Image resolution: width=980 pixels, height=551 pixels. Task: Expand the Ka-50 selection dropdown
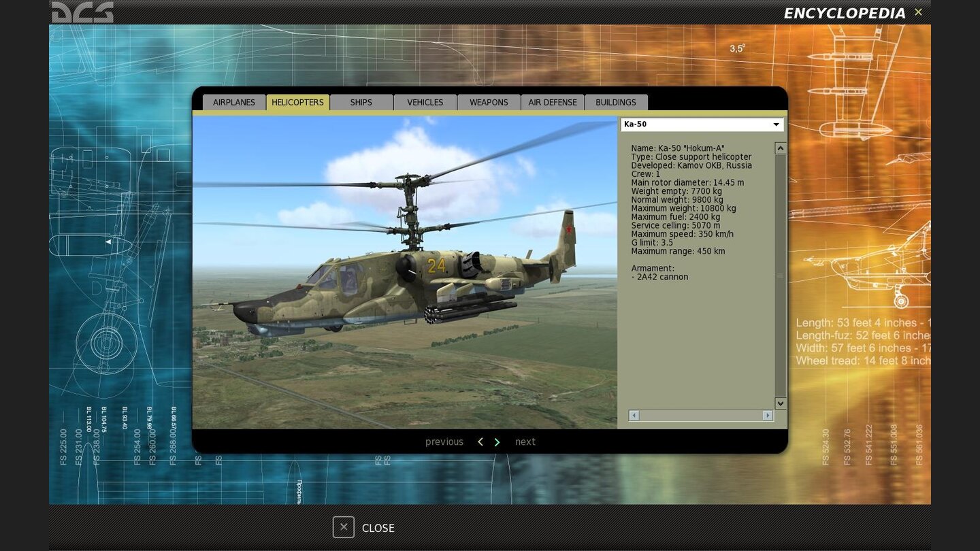tap(702, 124)
